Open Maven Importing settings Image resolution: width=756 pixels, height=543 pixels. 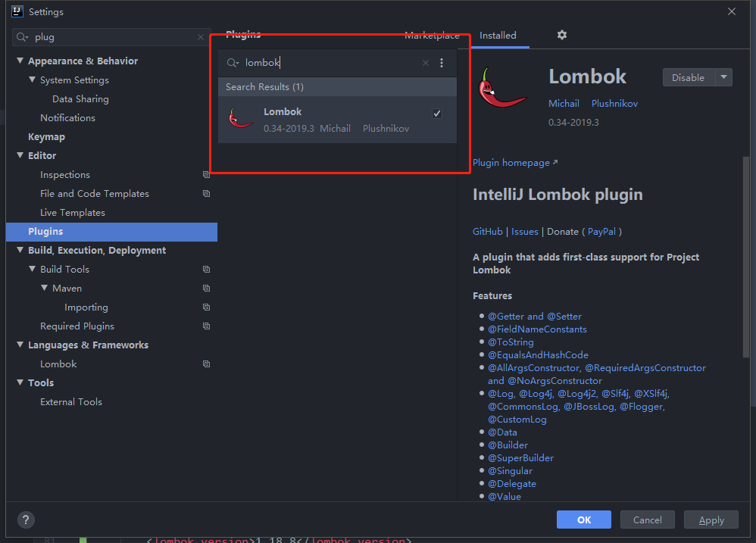pos(86,307)
